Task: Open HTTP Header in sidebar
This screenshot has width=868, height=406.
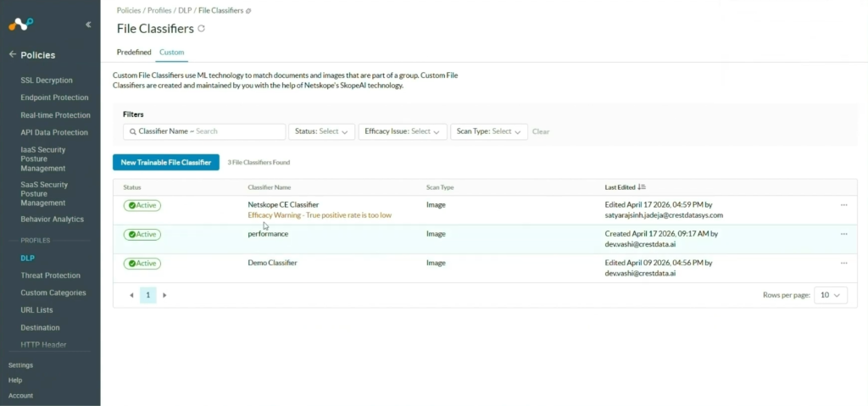Action: [x=43, y=344]
